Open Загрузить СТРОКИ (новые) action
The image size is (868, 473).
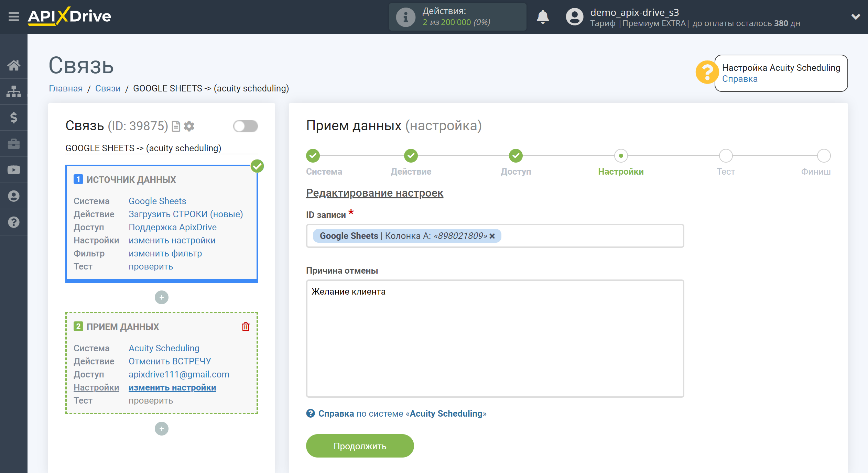[x=186, y=214]
